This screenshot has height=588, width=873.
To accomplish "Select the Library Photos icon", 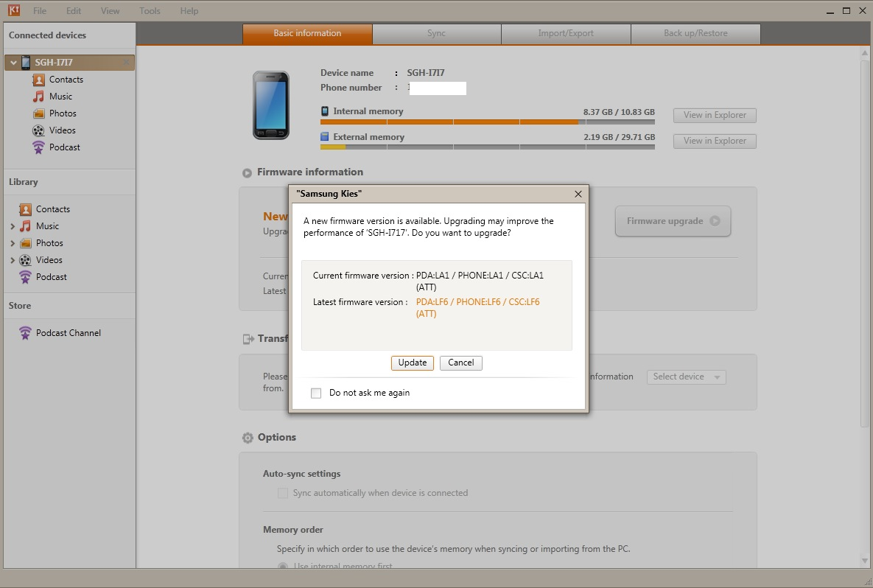I will click(x=25, y=243).
